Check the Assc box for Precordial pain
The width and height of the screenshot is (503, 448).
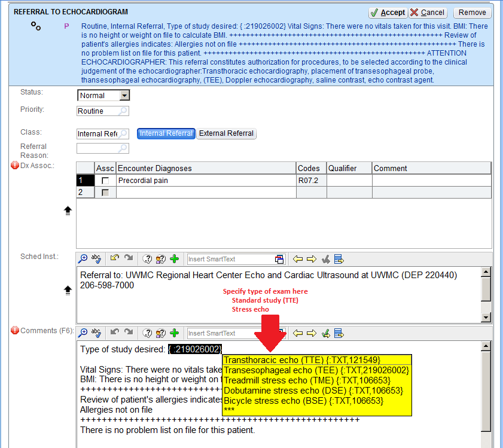point(105,181)
